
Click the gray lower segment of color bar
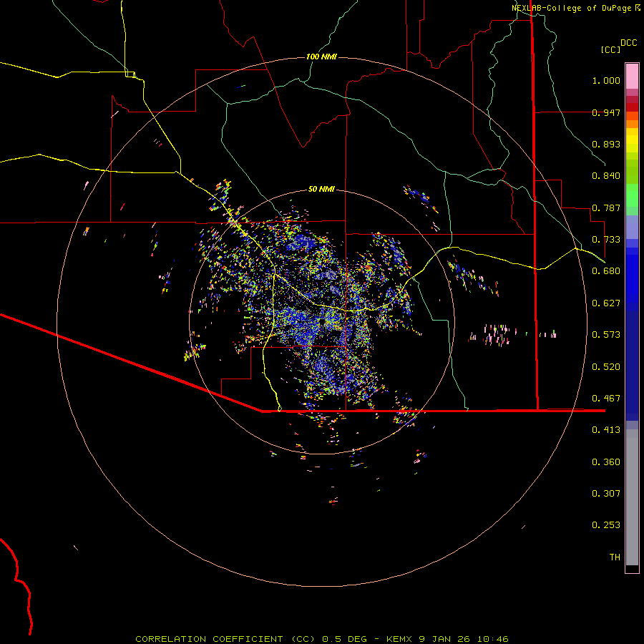coord(632,497)
